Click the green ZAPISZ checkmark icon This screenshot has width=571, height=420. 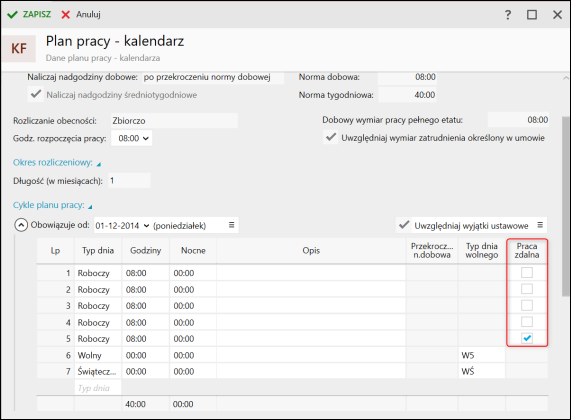point(12,15)
